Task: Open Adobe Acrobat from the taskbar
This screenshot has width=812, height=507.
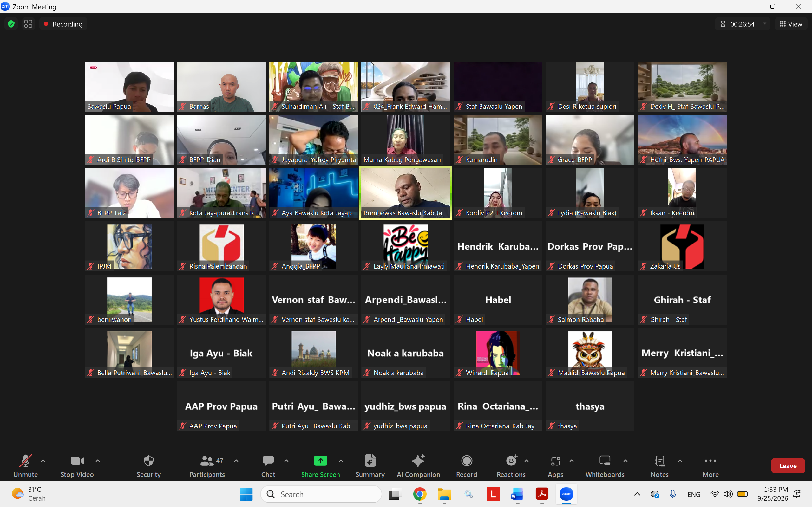Action: 542,494
